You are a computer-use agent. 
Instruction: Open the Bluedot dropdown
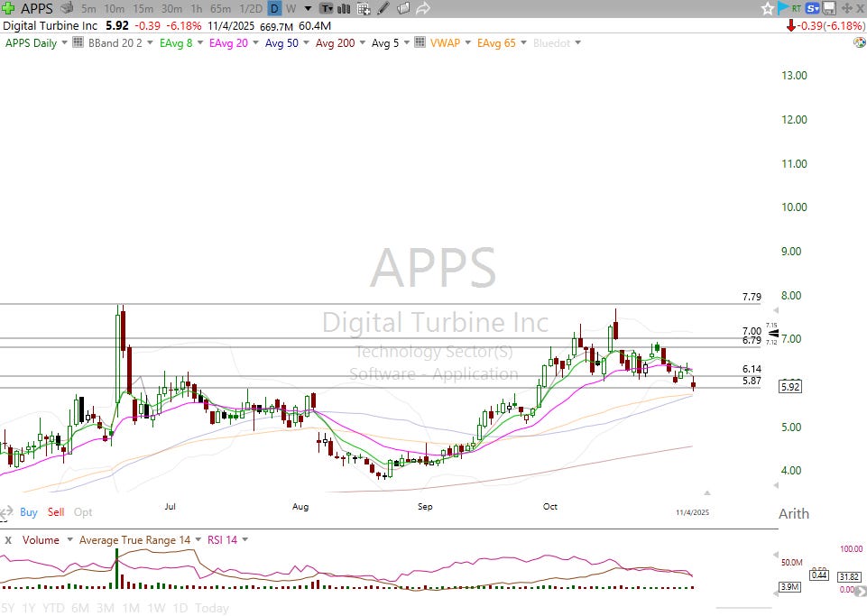(x=577, y=42)
